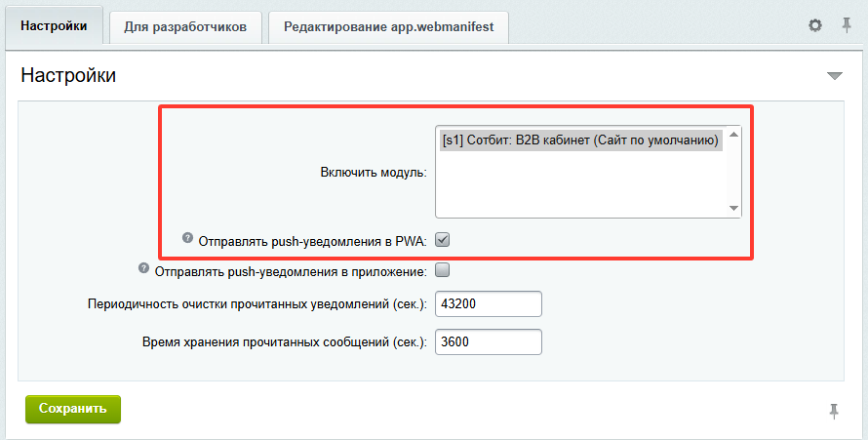Click the green Сохранить button

coord(73,409)
